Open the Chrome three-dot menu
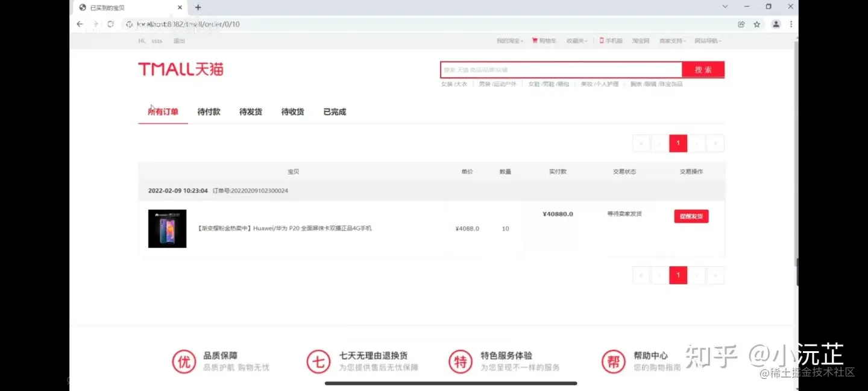868x391 pixels. (x=791, y=24)
